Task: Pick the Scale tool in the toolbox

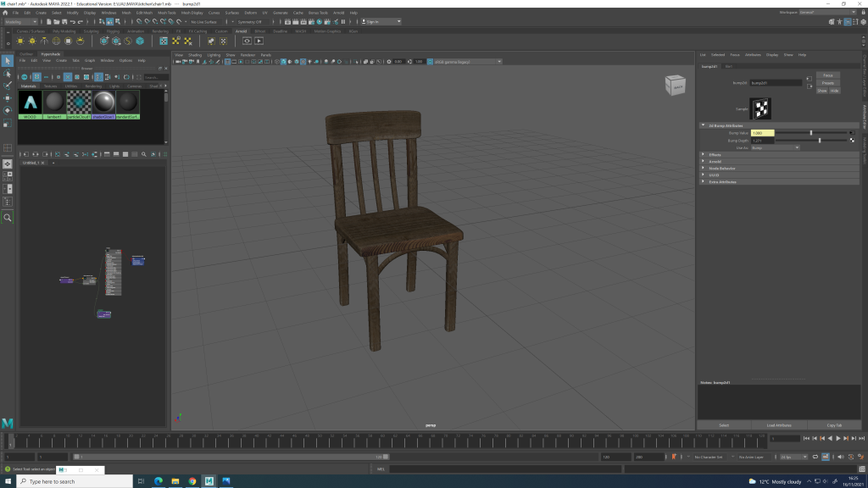Action: 7,123
